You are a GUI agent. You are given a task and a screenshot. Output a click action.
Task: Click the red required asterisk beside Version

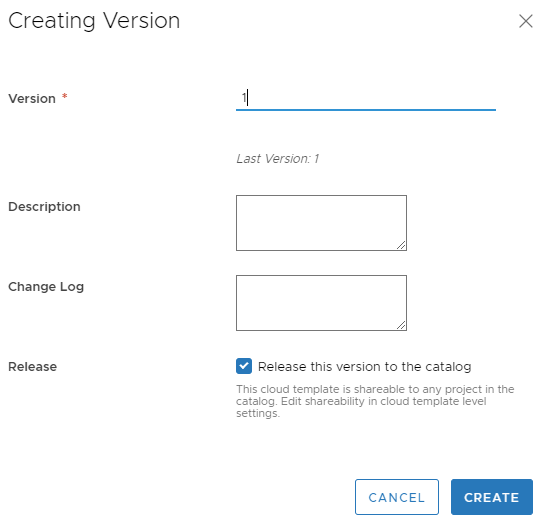65,96
